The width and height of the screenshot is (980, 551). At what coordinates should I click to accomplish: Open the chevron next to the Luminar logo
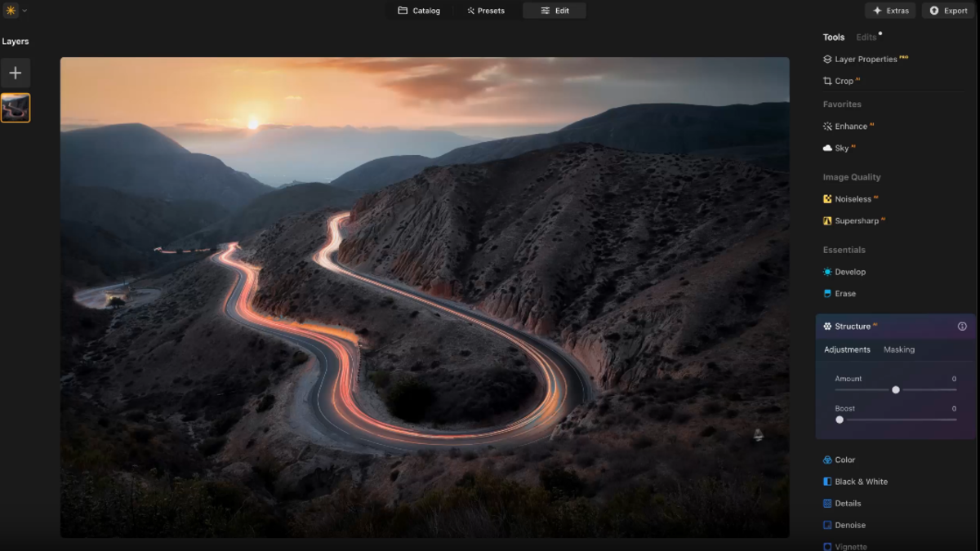click(23, 10)
